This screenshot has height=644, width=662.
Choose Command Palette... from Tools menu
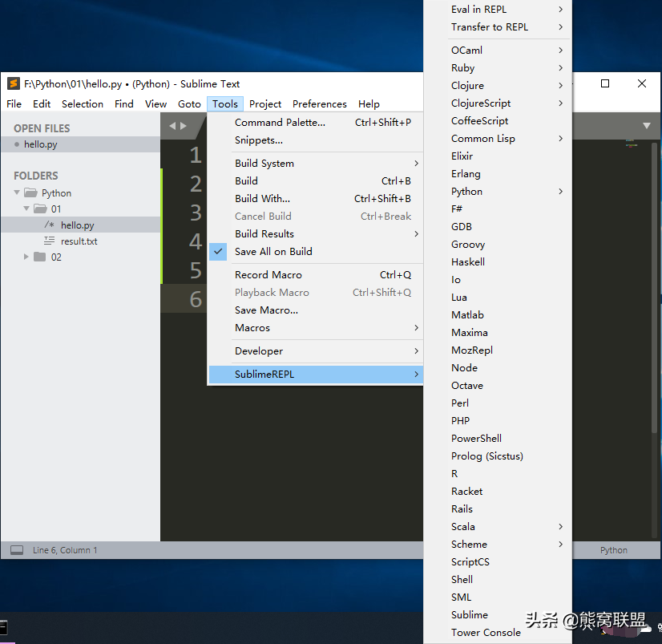pyautogui.click(x=316, y=123)
